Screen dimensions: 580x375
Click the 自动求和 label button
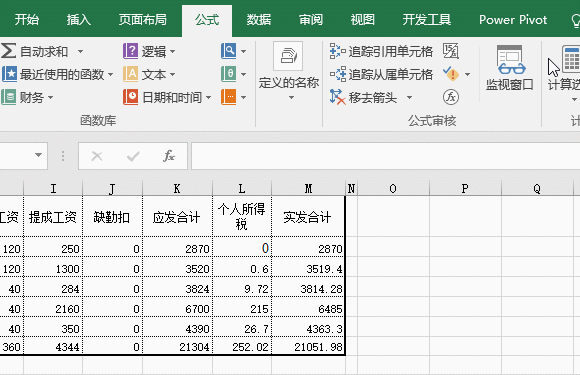click(x=44, y=51)
